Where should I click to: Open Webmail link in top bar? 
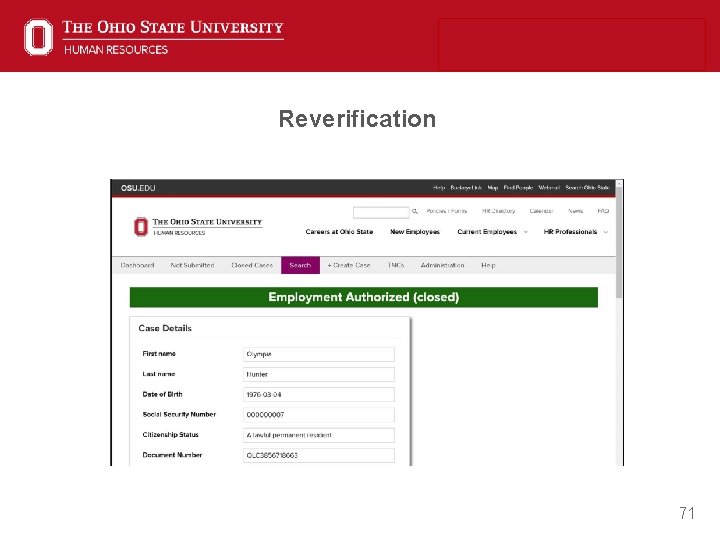(x=549, y=188)
